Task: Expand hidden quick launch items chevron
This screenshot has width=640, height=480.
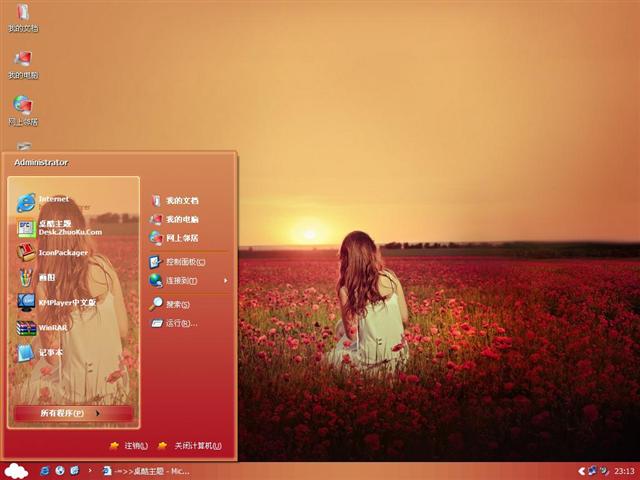Action: point(90,471)
